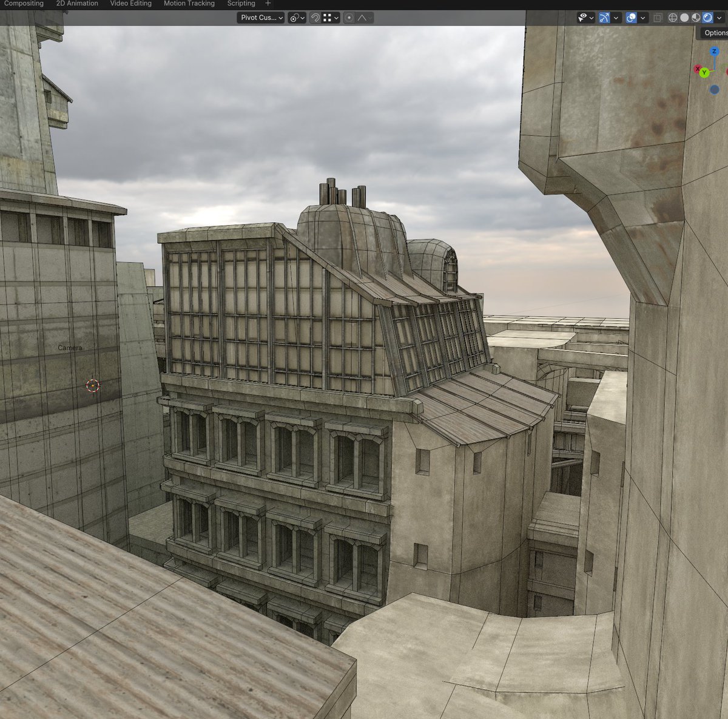Open the gizmo settings dropdown arrow
This screenshot has width=728, height=719.
click(x=616, y=18)
